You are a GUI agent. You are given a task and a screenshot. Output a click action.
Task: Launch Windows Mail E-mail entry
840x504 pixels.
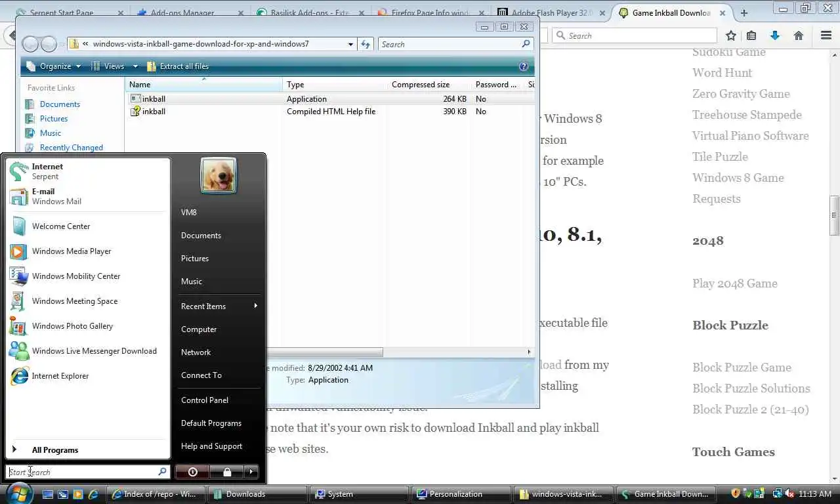pyautogui.click(x=88, y=196)
